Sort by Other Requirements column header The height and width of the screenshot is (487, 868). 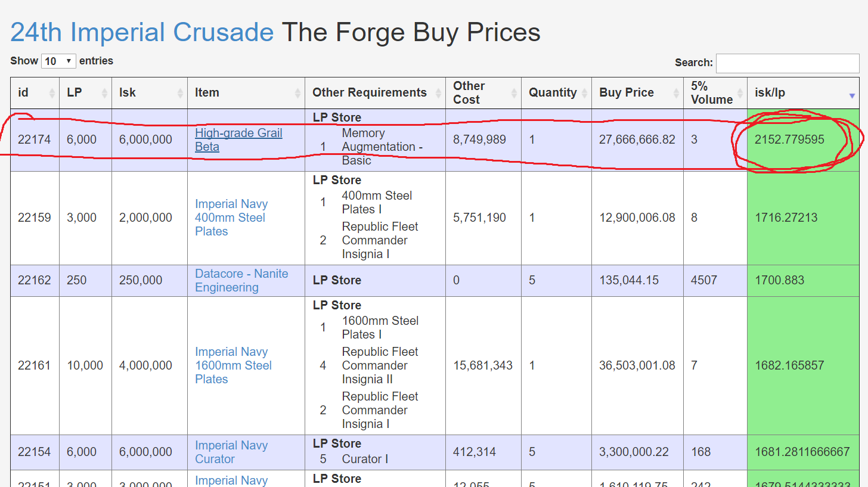(x=375, y=92)
